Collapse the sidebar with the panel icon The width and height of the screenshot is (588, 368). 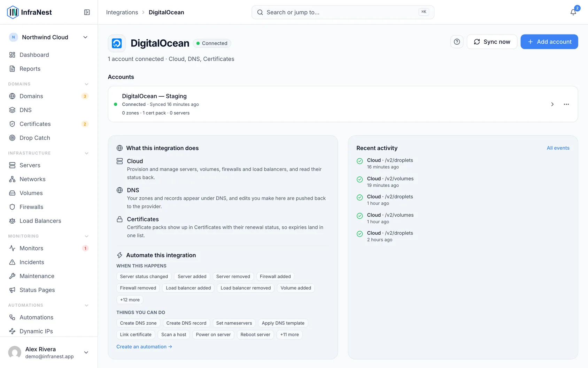coord(87,12)
